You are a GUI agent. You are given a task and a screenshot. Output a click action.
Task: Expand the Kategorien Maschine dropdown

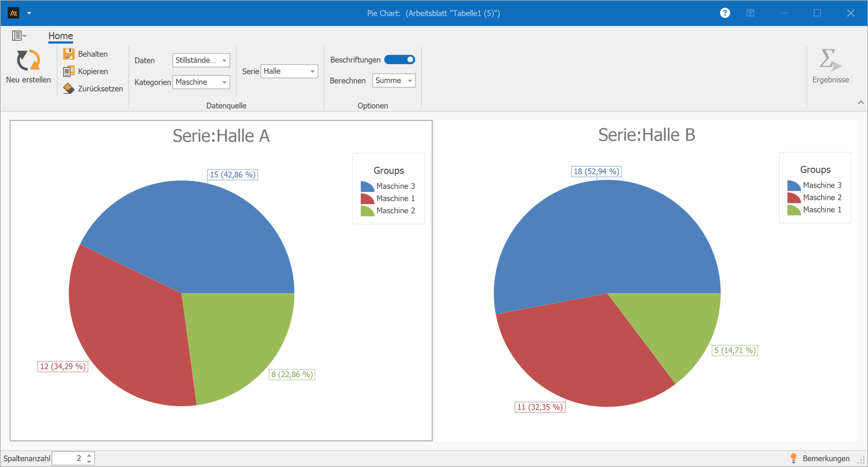(224, 82)
